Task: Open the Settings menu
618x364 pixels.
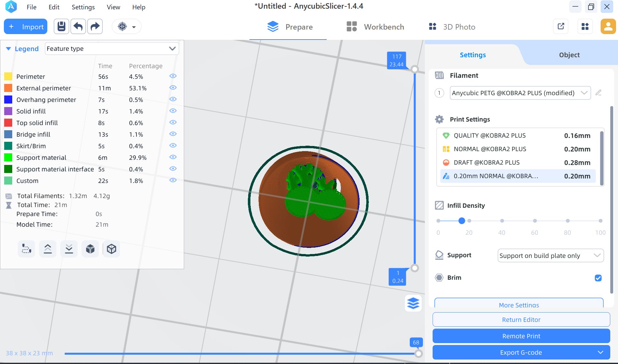Action: (x=83, y=7)
